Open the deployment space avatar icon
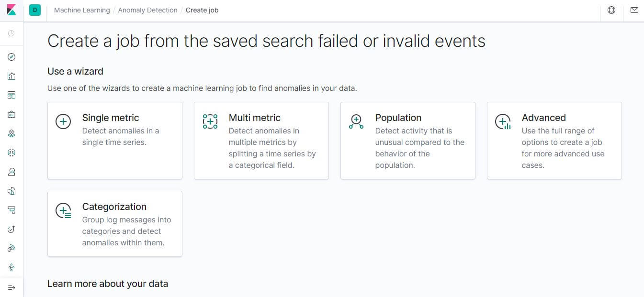644x297 pixels. pos(34,10)
